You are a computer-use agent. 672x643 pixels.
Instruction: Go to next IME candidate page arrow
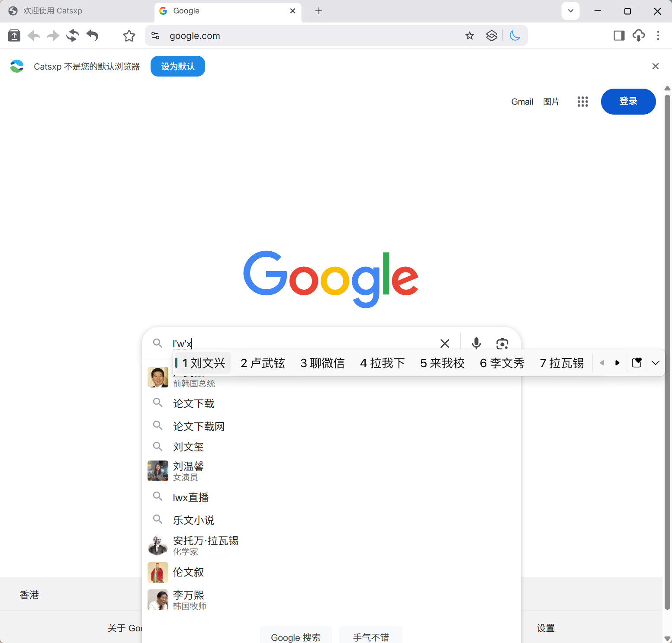click(x=617, y=363)
